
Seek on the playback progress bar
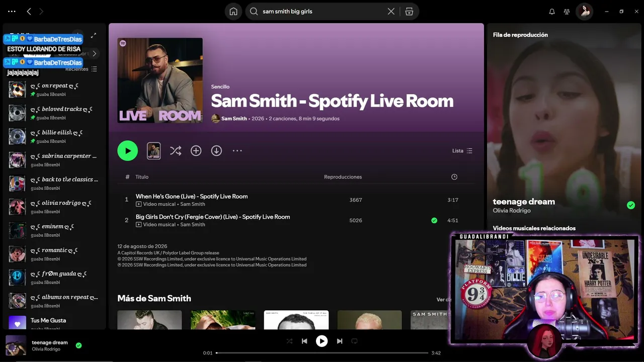tap(322, 353)
